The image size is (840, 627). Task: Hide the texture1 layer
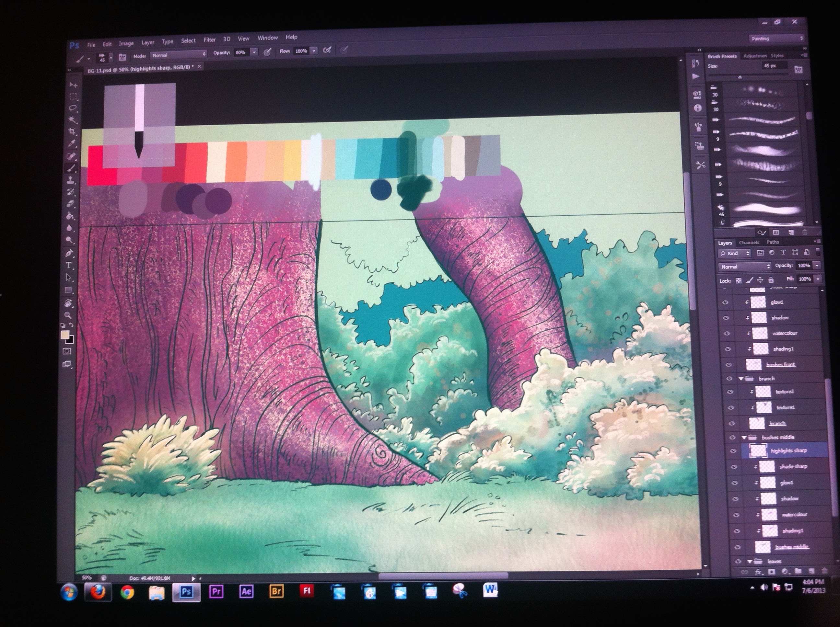coord(731,408)
